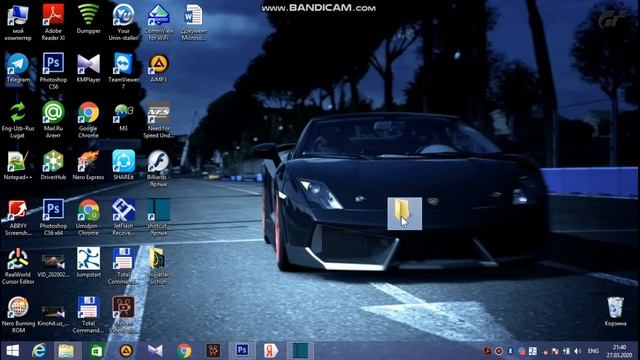Open the Notepad++ desktop shortcut
This screenshot has width=640, height=360.
point(18,165)
